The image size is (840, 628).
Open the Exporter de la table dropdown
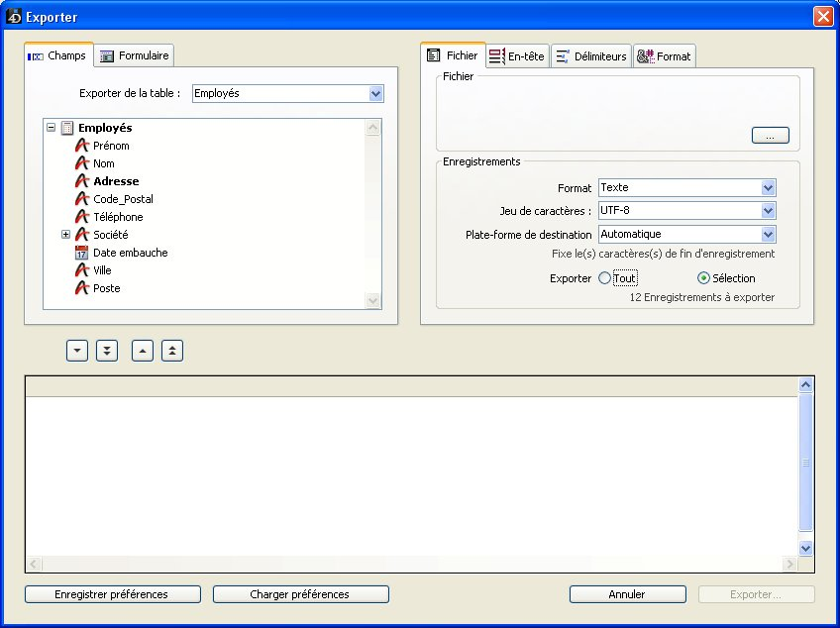coord(375,93)
